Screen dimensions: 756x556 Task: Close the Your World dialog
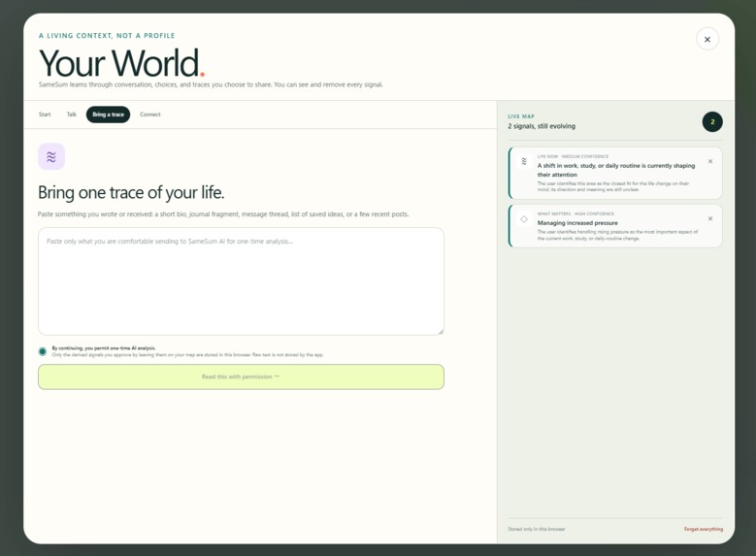point(707,40)
